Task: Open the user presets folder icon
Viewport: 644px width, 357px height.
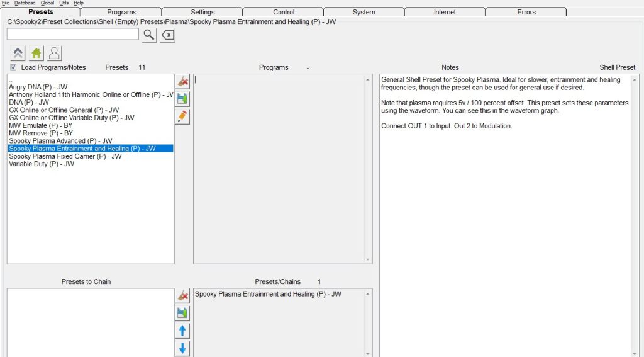Action: [x=54, y=54]
